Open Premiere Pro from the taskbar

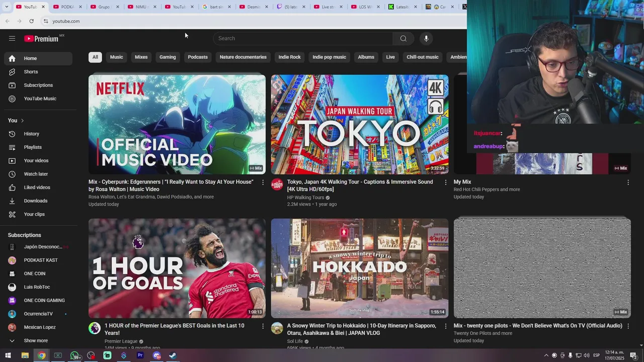click(140, 355)
